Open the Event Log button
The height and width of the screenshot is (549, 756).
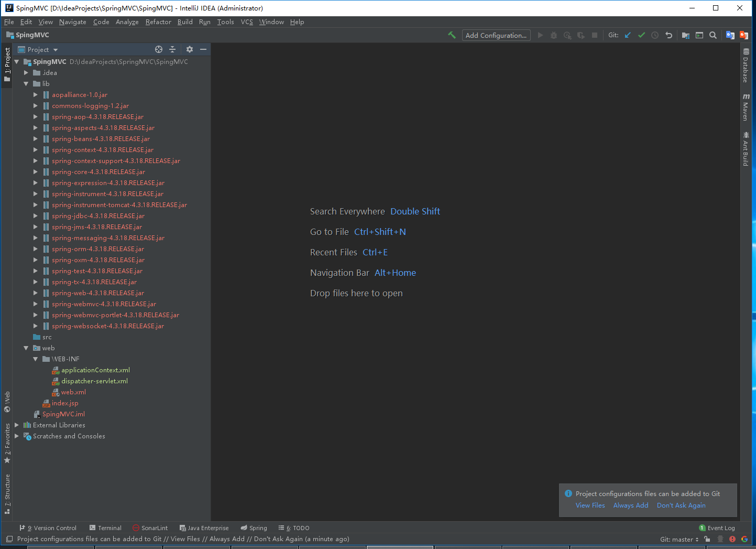717,528
